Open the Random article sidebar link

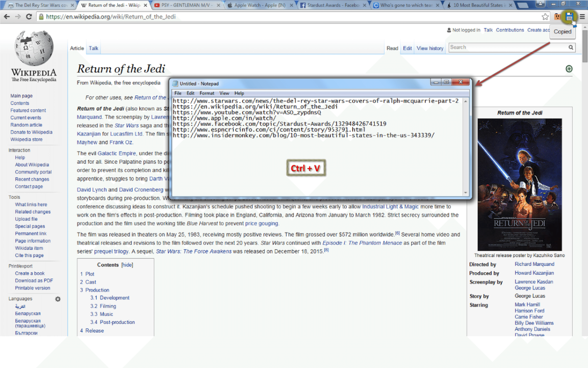(x=26, y=125)
